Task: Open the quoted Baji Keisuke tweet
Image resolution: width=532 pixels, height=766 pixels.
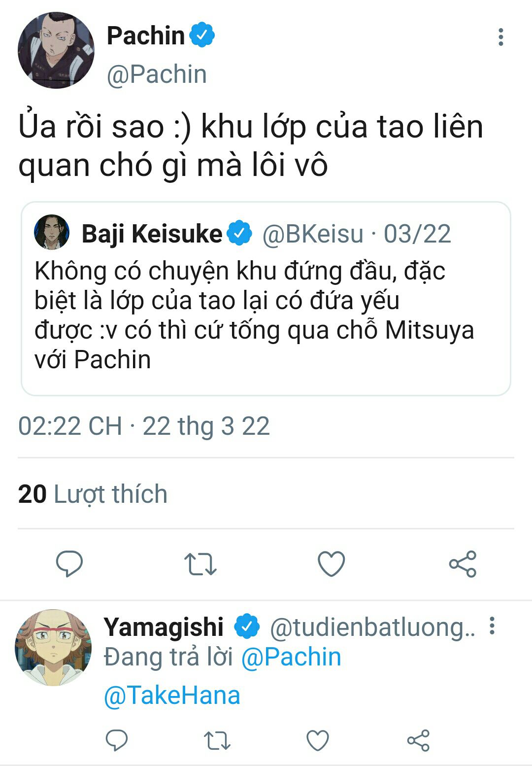Action: (x=266, y=314)
